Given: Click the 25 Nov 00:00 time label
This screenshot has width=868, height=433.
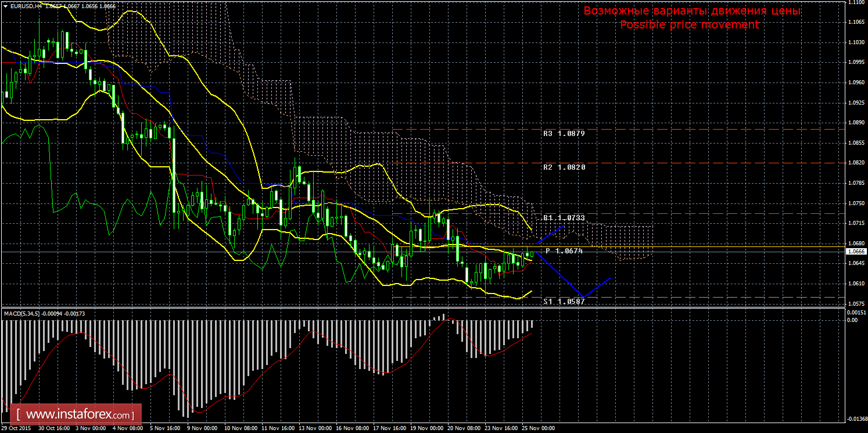Looking at the screenshot, I should [x=538, y=428].
